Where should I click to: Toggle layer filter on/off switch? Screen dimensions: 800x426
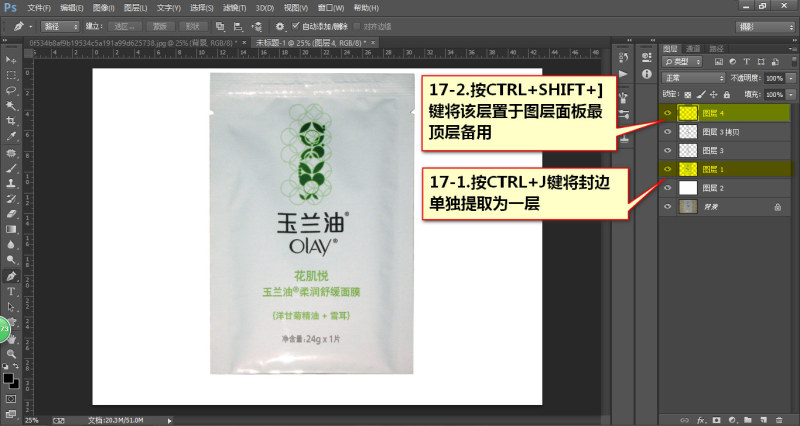[792, 62]
